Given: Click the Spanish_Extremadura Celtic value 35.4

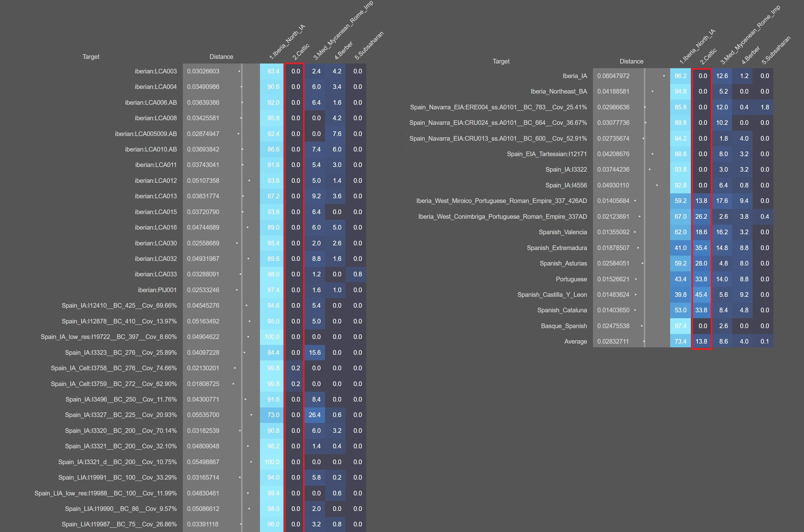Looking at the screenshot, I should coord(701,248).
